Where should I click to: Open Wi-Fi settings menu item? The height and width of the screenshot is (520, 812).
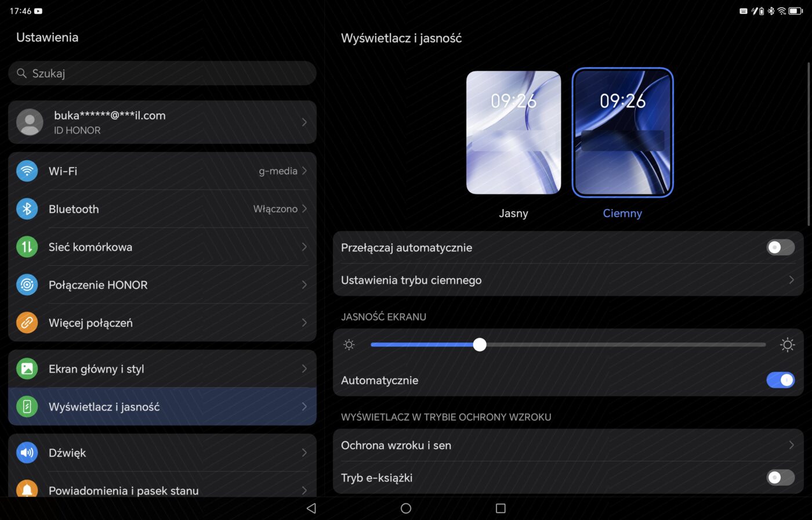tap(162, 171)
